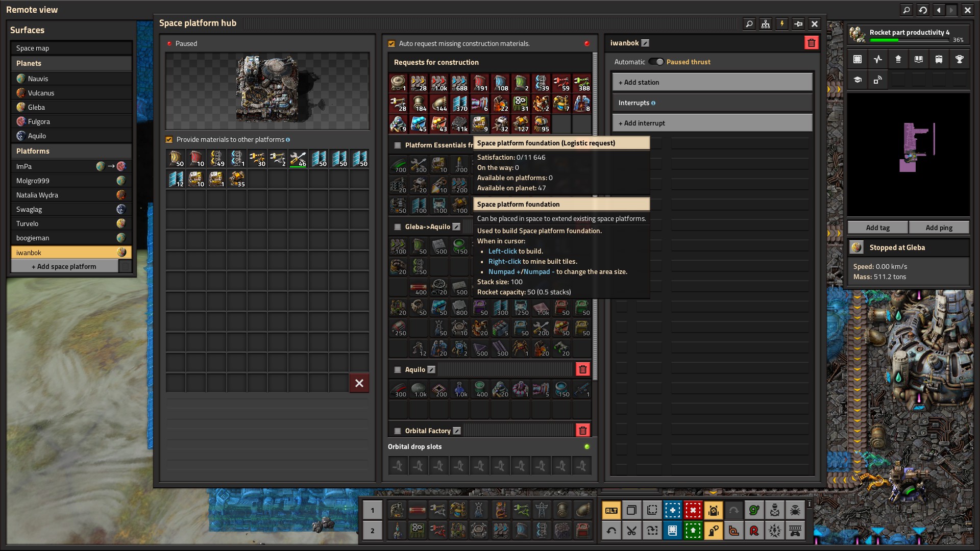
Task: Click the red X trash slot in hub inventory
Action: pos(359,383)
